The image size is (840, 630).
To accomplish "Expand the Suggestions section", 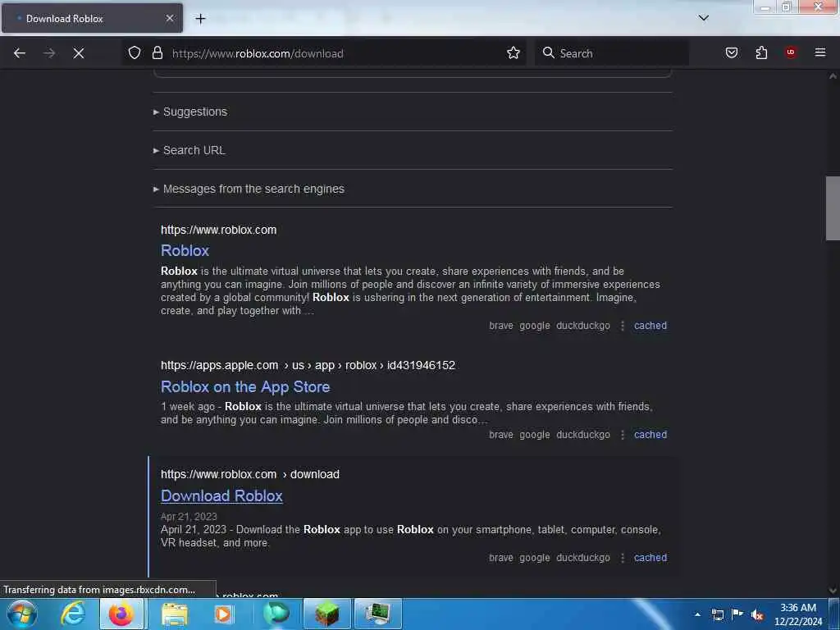I will (190, 112).
